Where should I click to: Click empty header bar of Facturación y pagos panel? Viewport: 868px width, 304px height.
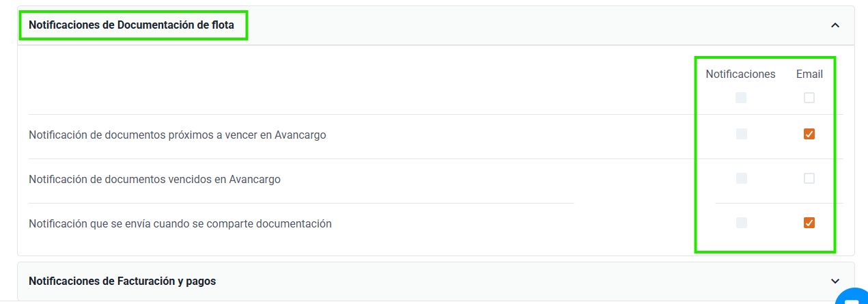[x=519, y=281]
